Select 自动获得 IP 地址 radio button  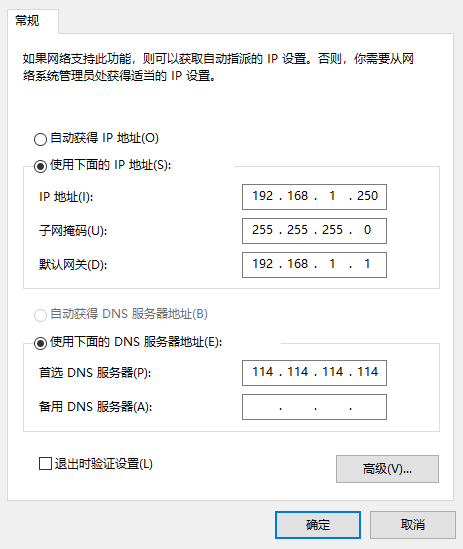(x=40, y=139)
